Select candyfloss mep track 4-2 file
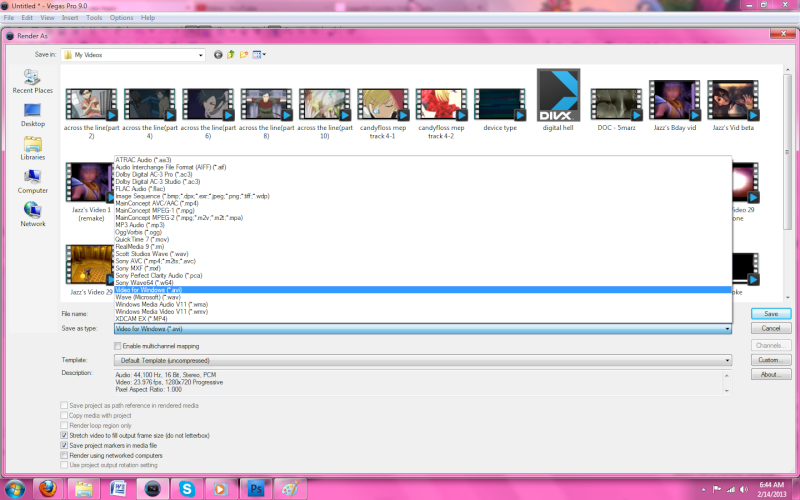Screen dimensions: 800x500 441,113
